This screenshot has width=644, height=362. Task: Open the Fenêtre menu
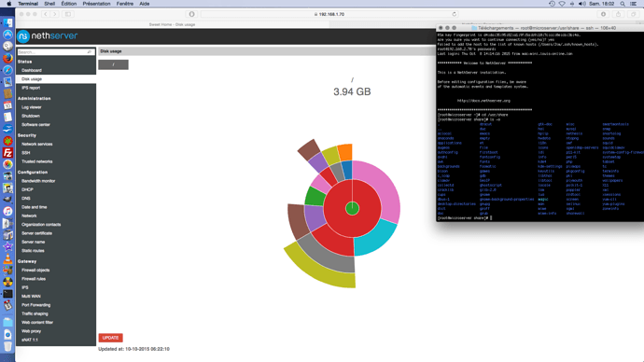point(125,4)
